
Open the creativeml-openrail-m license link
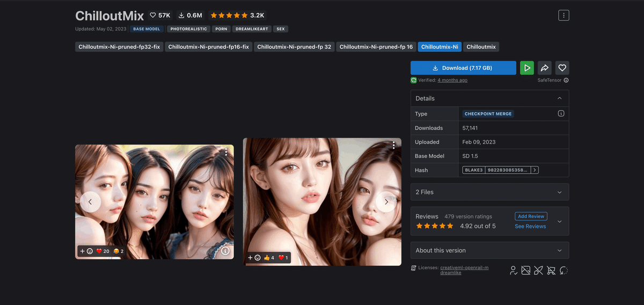pos(464,267)
